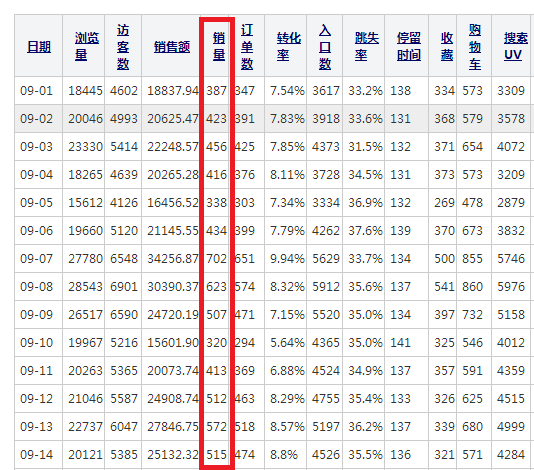This screenshot has width=534, height=470.
Task: Click entrance count 3617
Action: (x=326, y=91)
